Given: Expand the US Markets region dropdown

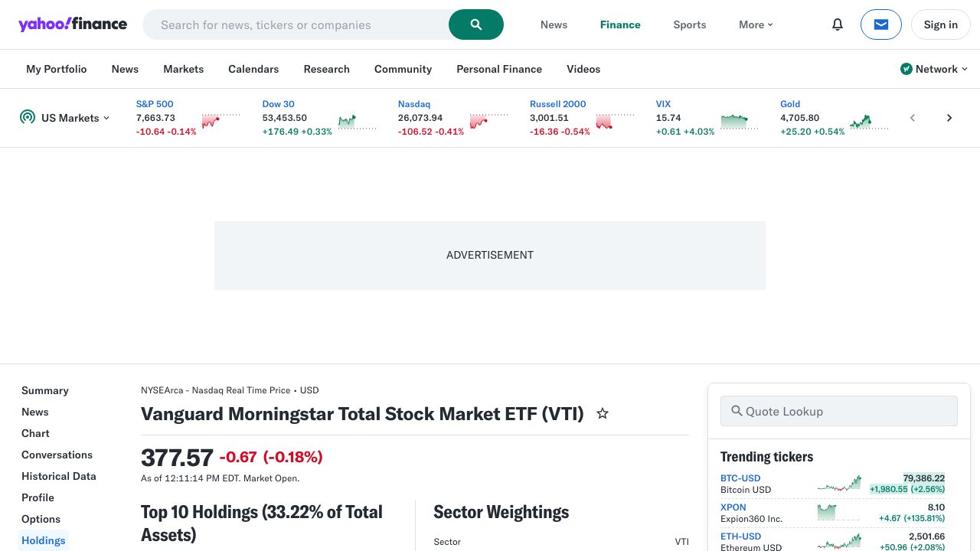Looking at the screenshot, I should 75,118.
